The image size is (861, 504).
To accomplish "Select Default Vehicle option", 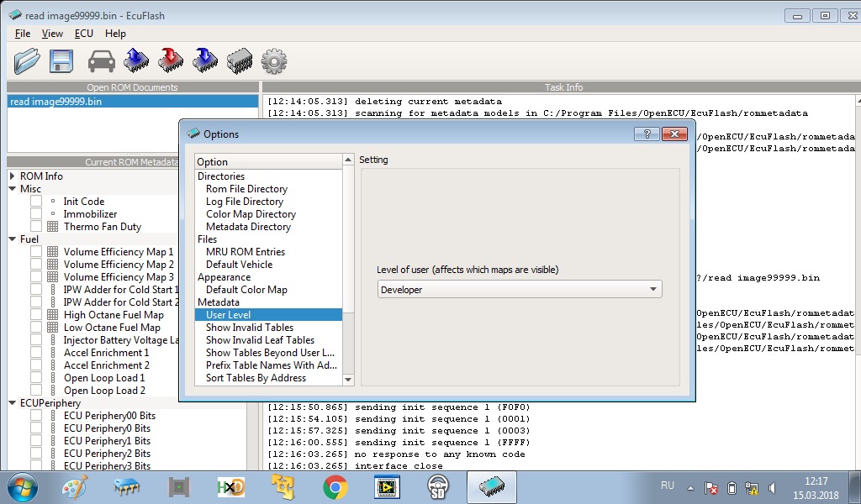I will 239,265.
